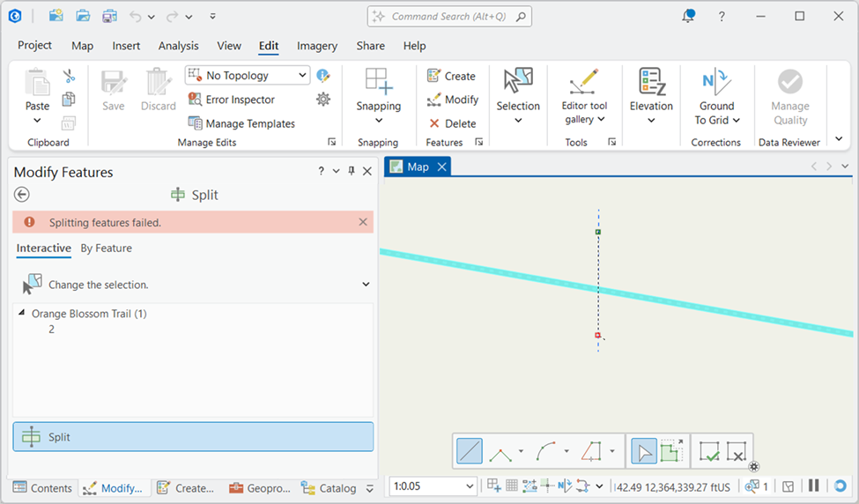The image size is (859, 504).
Task: Switch to the Contents pane tab
Action: 43,487
